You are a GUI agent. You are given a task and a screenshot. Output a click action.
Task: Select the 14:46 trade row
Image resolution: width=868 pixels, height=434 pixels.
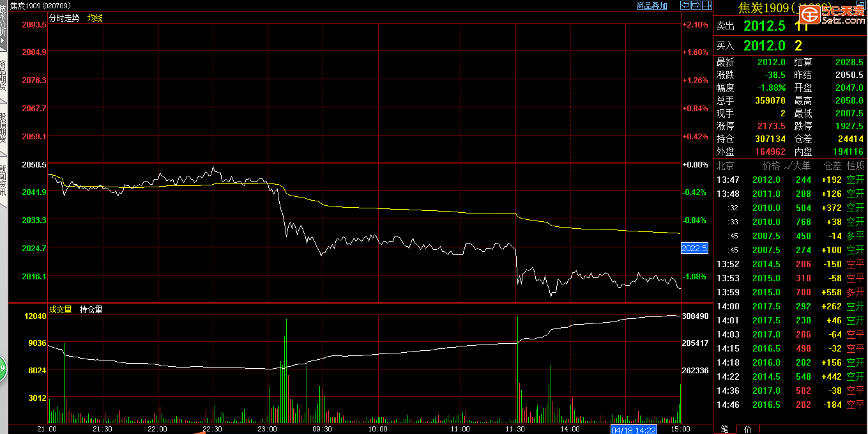coord(790,405)
